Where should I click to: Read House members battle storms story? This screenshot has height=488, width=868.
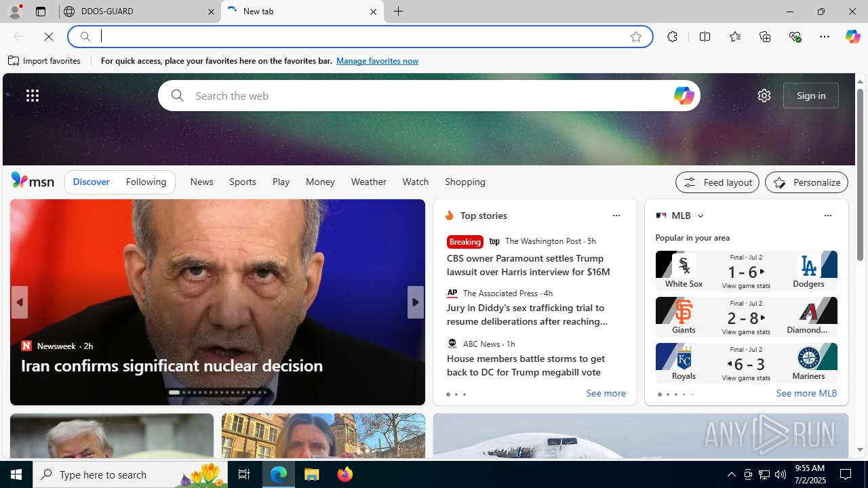[526, 365]
